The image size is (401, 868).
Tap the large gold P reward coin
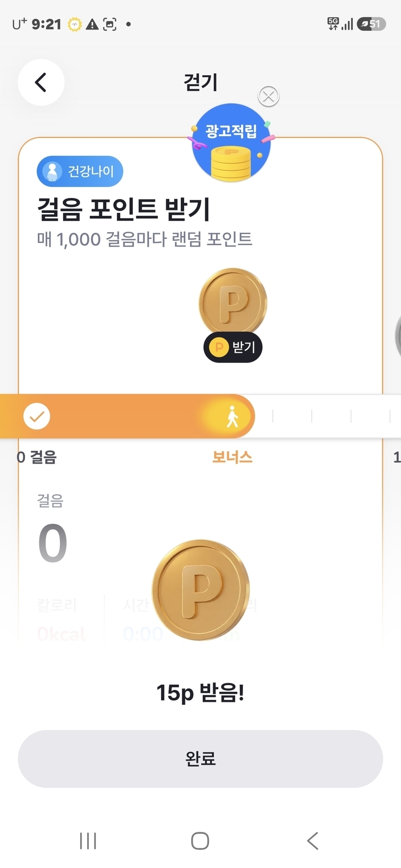[x=200, y=590]
